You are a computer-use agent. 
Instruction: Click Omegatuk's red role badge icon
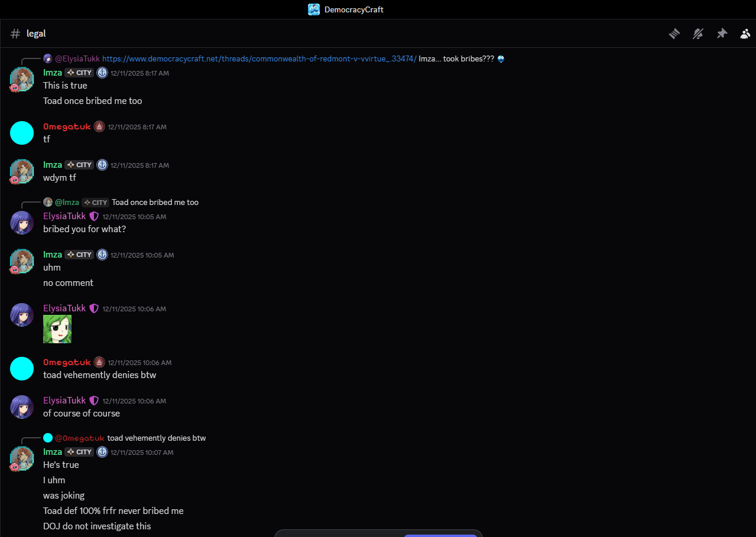point(99,126)
